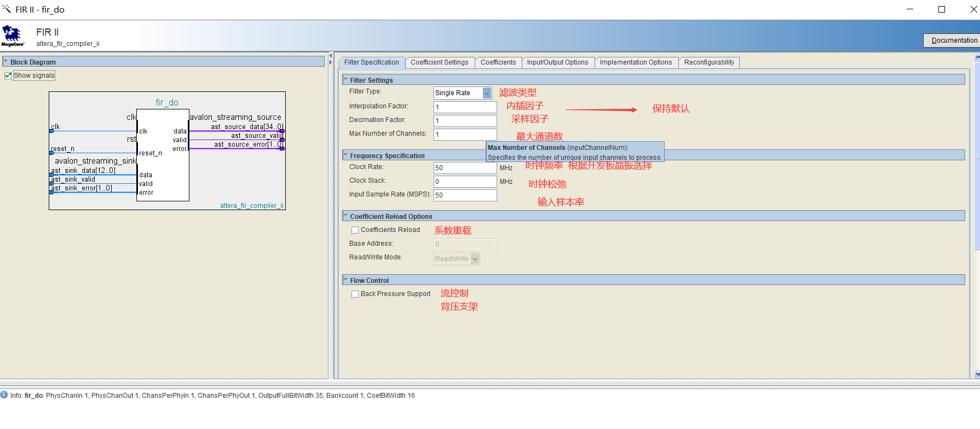Open the Coefficients tab
Viewport: 980px width, 429px height.
click(x=498, y=62)
